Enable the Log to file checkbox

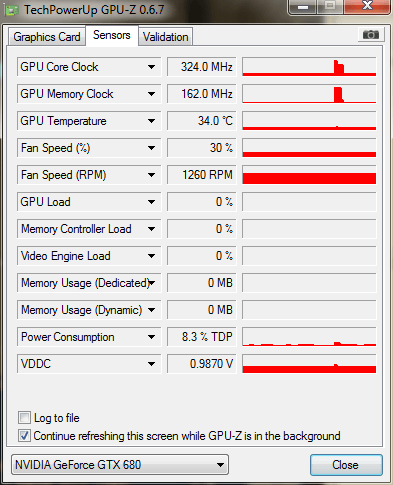pos(24,418)
